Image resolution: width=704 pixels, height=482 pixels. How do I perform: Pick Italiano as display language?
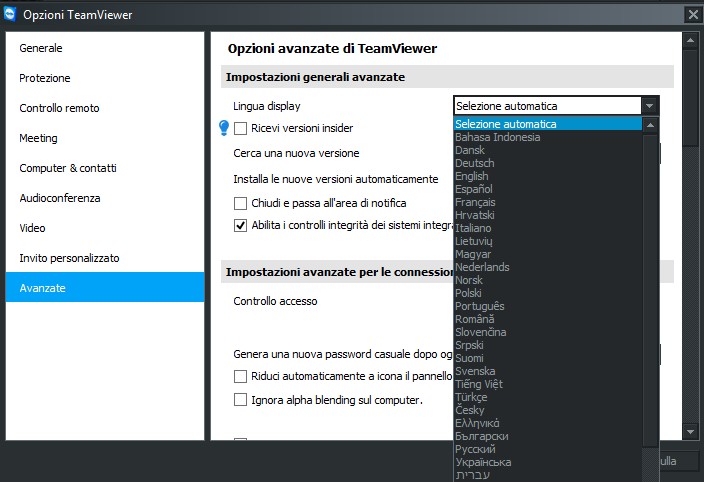click(x=548, y=228)
